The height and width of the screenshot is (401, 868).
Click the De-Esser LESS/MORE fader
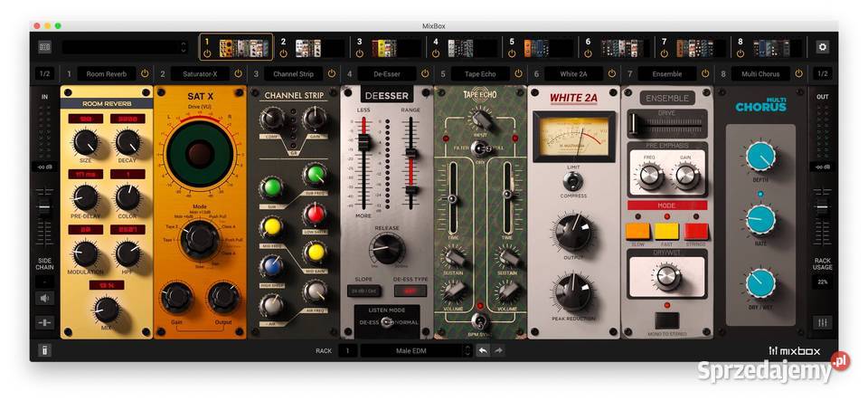[363, 142]
